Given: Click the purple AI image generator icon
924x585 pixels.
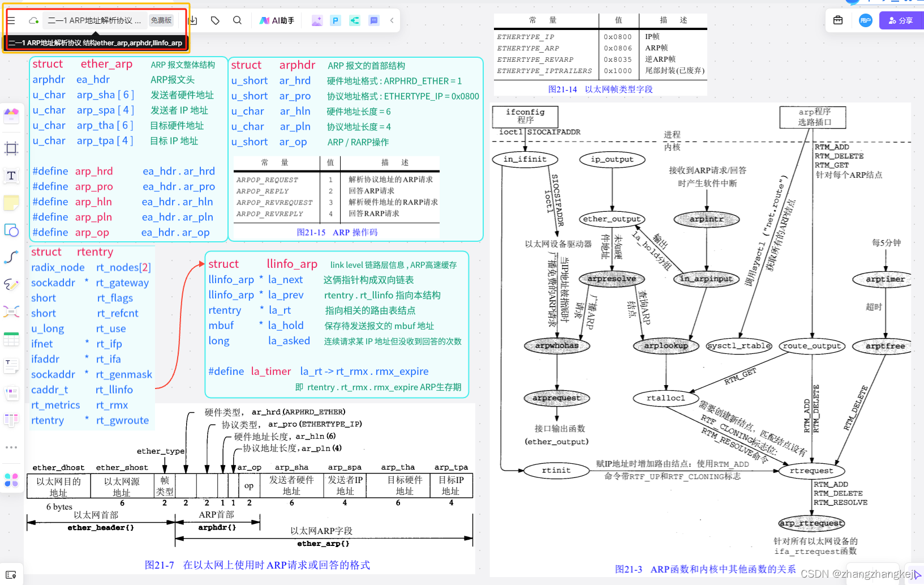Looking at the screenshot, I should coord(317,20).
